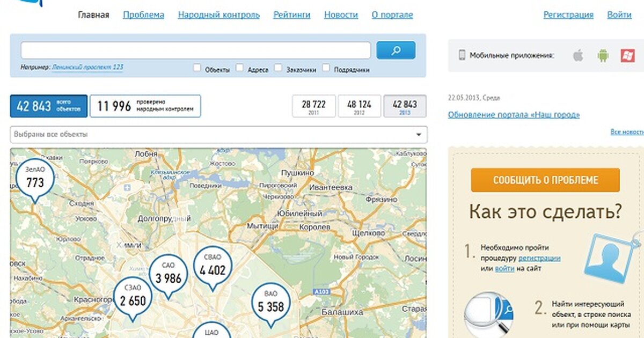Image resolution: width=644 pixels, height=338 pixels.
Task: Click the magnifier search button
Action: click(396, 50)
